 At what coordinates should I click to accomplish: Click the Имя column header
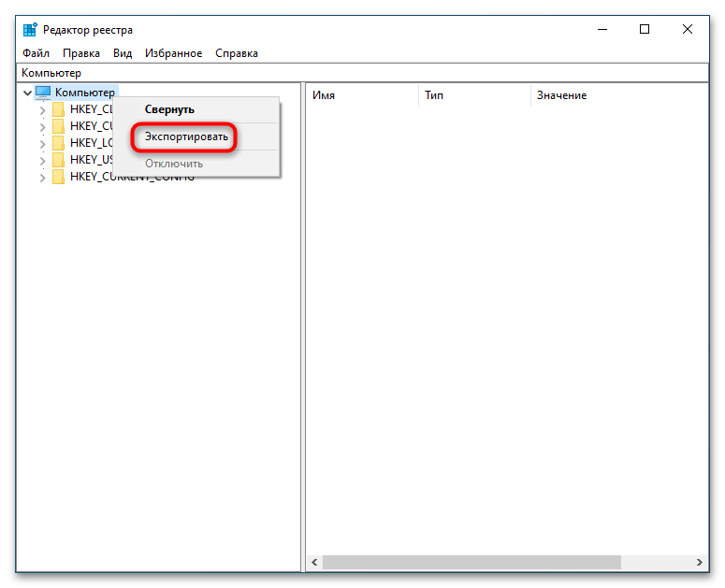click(362, 95)
